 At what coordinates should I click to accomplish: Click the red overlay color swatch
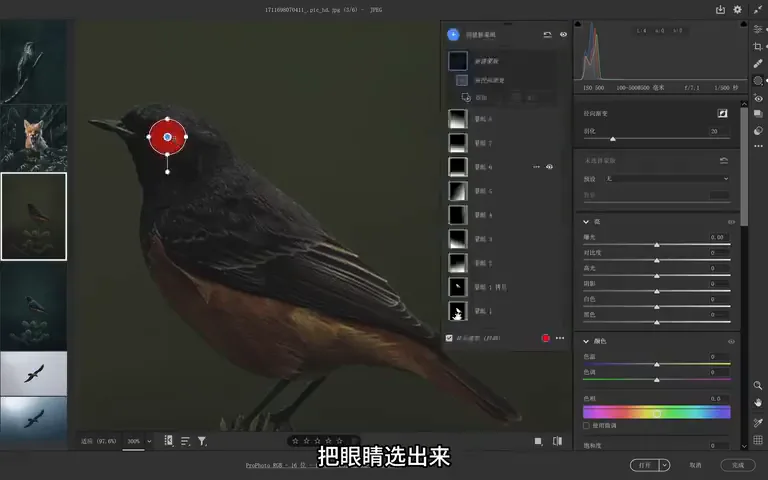[x=546, y=338]
